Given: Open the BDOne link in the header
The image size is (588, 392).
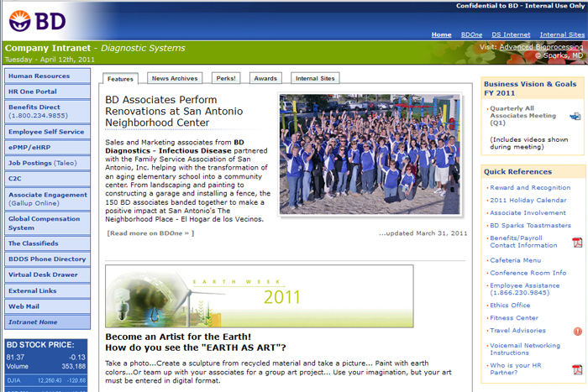Looking at the screenshot, I should 471,34.
